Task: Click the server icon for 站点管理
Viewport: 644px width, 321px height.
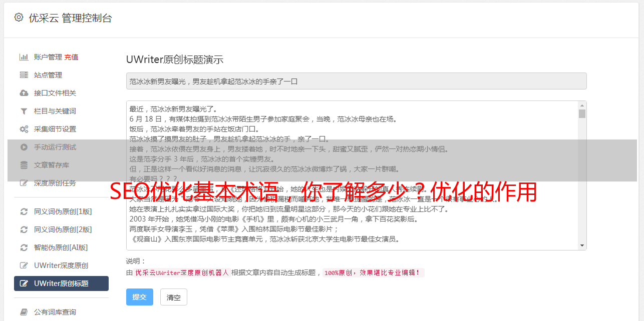Action: (24, 75)
